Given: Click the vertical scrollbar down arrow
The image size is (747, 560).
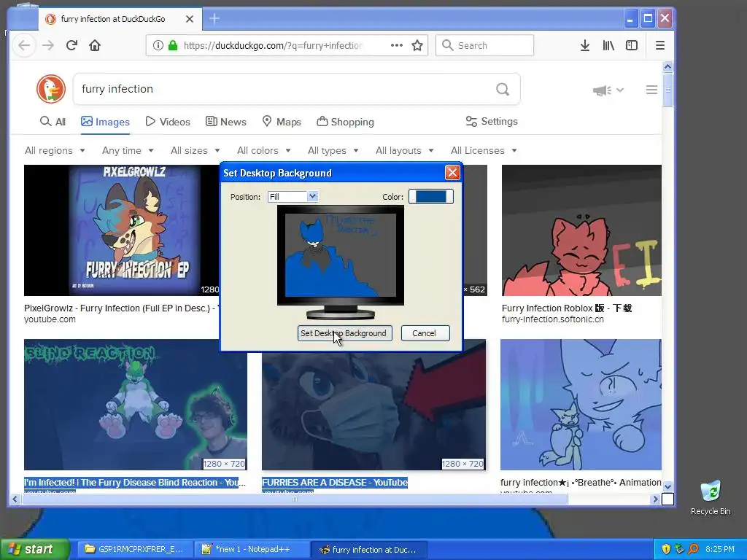Looking at the screenshot, I should [x=668, y=486].
